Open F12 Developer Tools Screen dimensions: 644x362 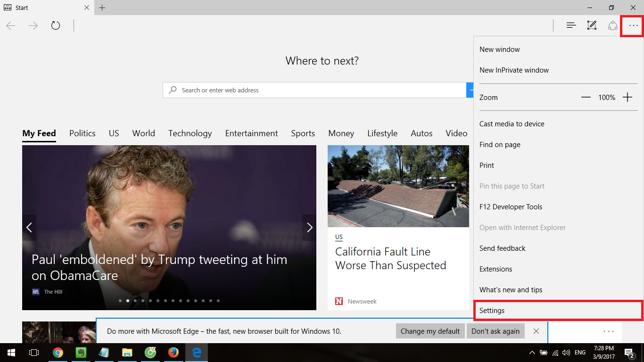pyautogui.click(x=559, y=207)
